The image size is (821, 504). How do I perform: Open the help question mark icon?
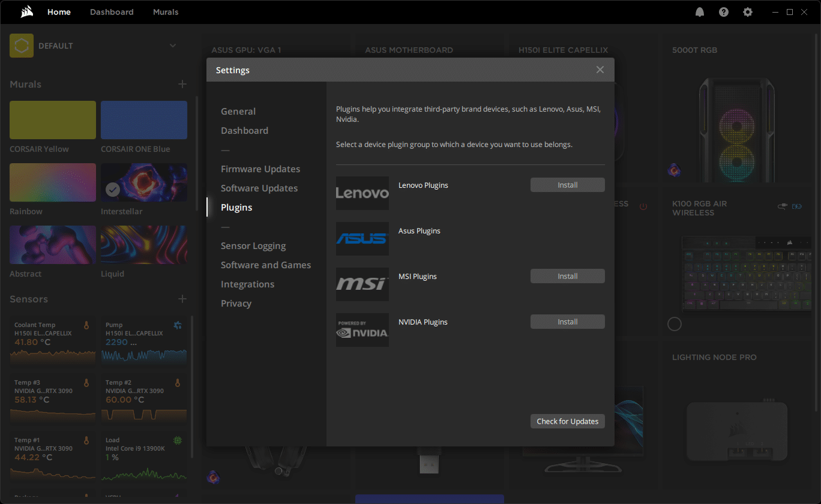(724, 12)
